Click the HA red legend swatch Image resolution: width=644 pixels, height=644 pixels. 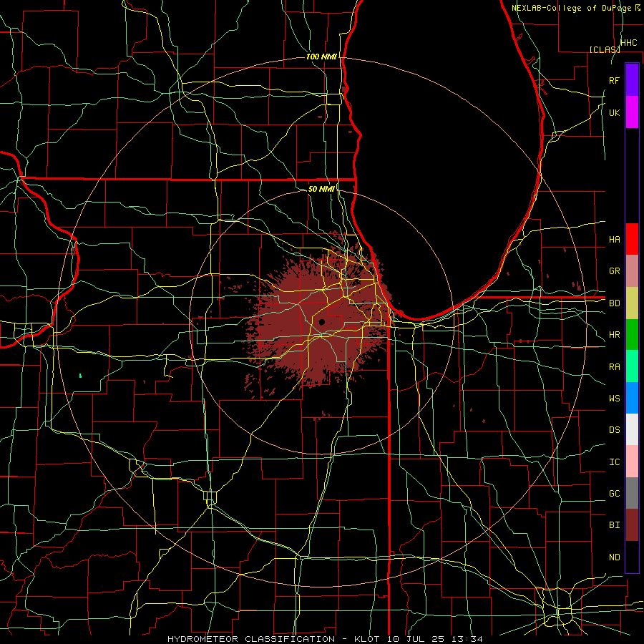click(632, 239)
